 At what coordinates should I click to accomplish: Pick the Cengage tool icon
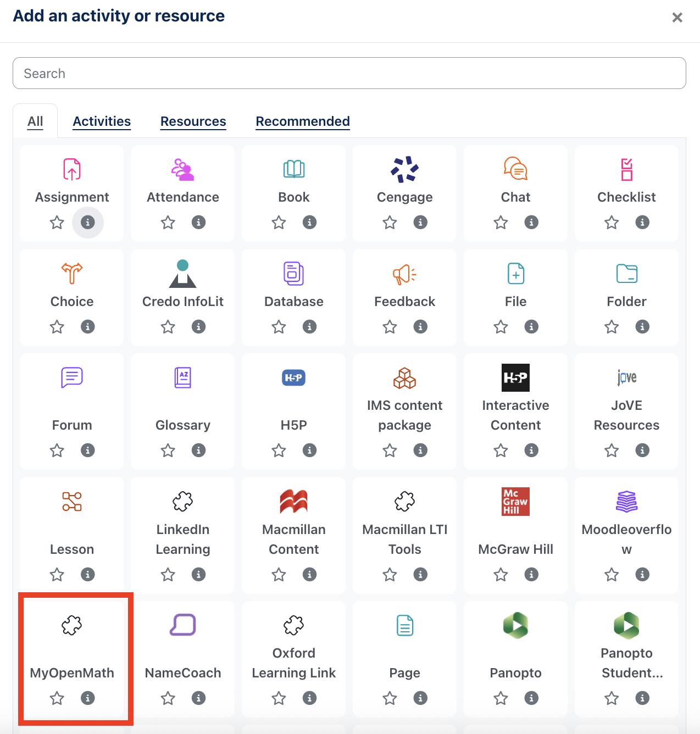coord(404,169)
